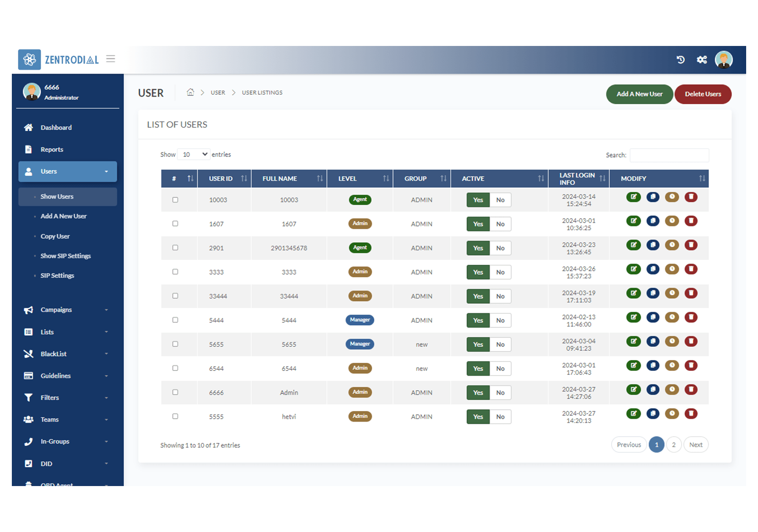Open the Show entries count dropdown

click(194, 154)
